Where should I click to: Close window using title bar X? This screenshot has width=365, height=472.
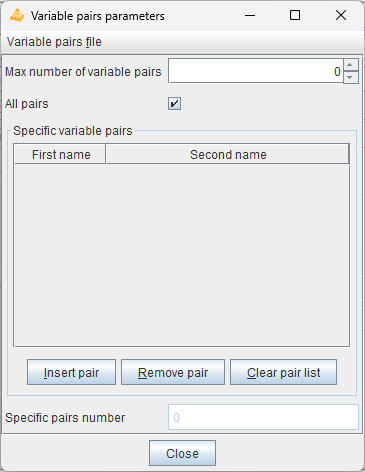pos(341,15)
